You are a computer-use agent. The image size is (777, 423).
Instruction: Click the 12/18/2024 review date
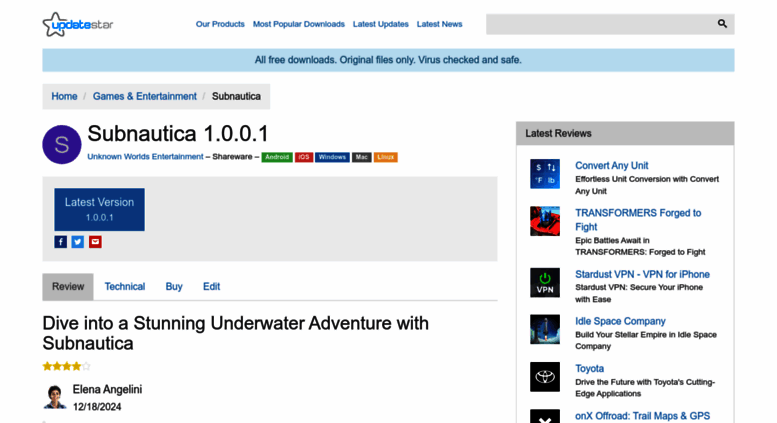pos(97,407)
